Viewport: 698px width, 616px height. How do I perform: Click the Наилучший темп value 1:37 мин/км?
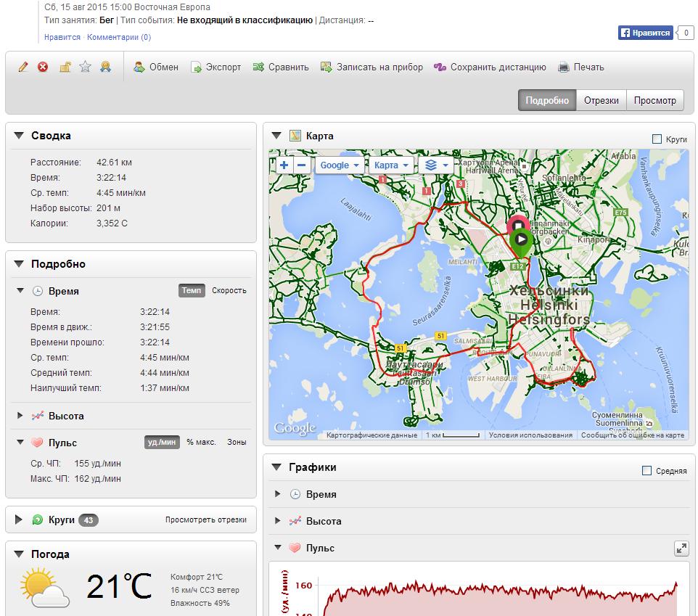pos(164,388)
